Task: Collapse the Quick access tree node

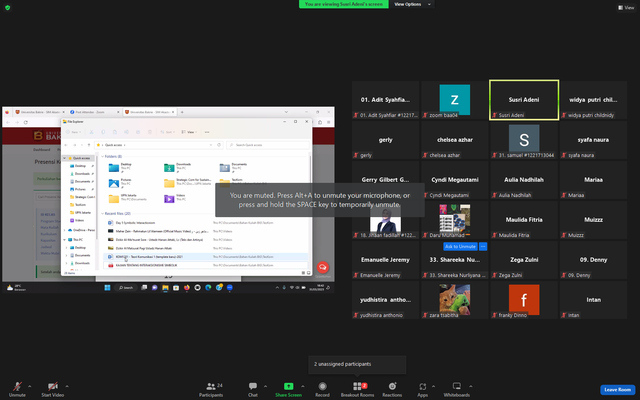Action: (64, 158)
